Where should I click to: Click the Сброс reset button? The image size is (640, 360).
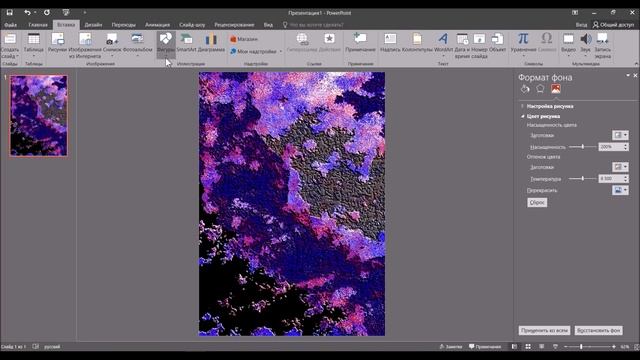(x=537, y=202)
